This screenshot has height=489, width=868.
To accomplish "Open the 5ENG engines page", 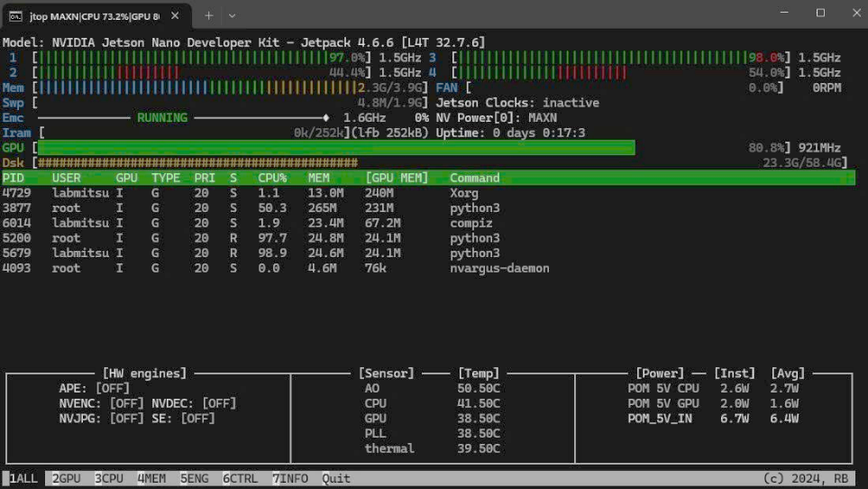I will (x=195, y=478).
